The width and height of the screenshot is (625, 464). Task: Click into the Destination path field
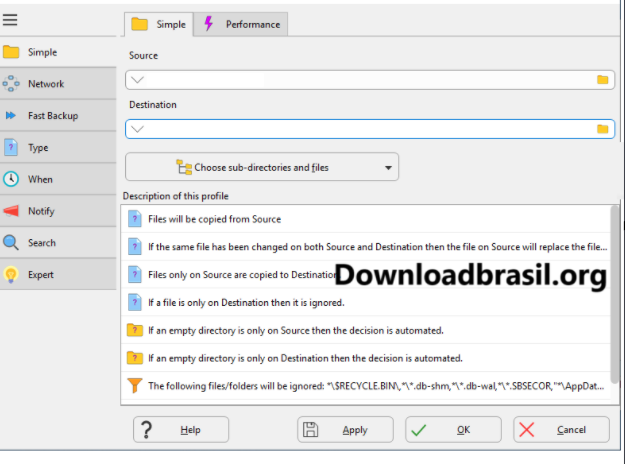pyautogui.click(x=370, y=129)
